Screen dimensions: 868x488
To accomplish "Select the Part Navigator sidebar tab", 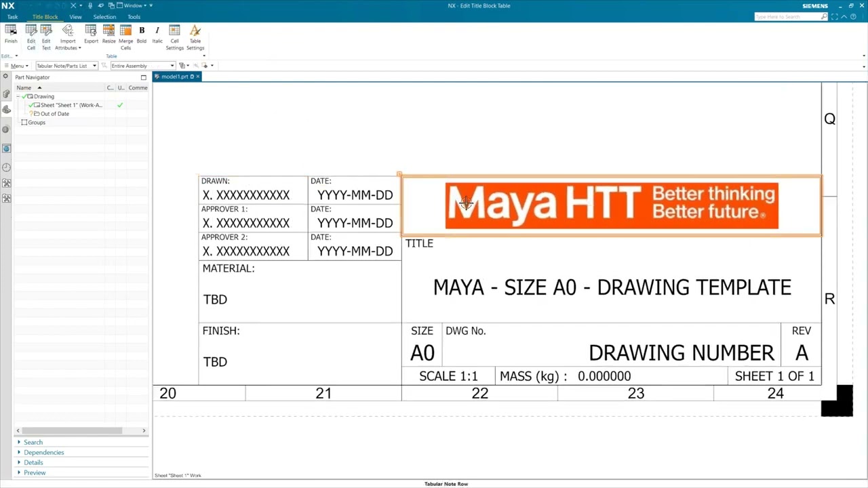I will click(6, 110).
